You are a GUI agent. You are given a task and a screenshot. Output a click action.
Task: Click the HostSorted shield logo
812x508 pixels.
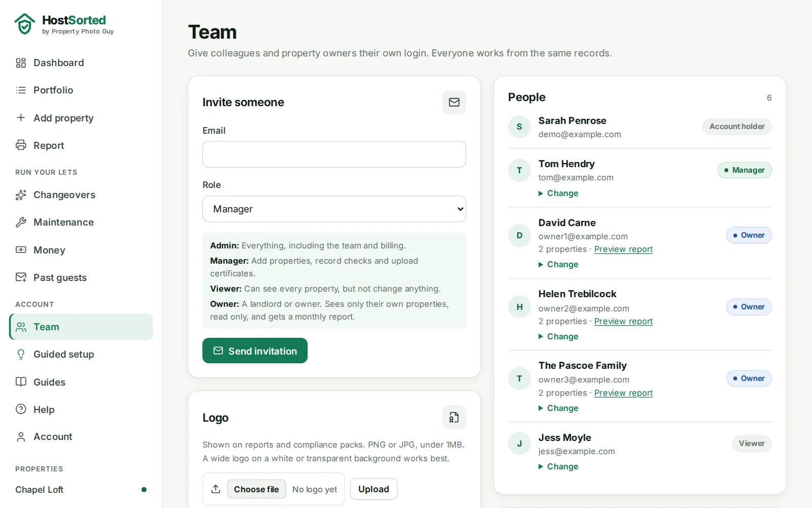tap(24, 24)
